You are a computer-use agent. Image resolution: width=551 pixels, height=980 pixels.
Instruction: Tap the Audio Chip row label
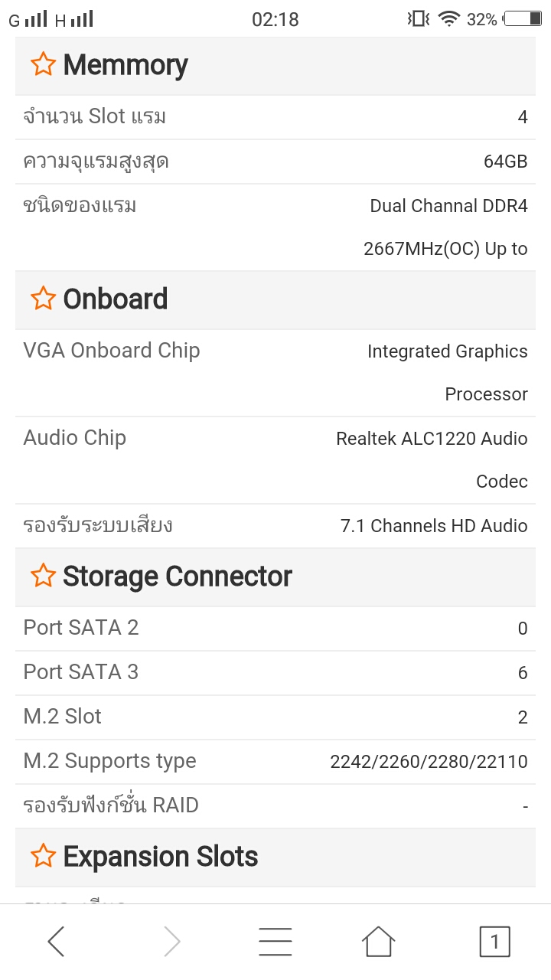click(x=75, y=438)
